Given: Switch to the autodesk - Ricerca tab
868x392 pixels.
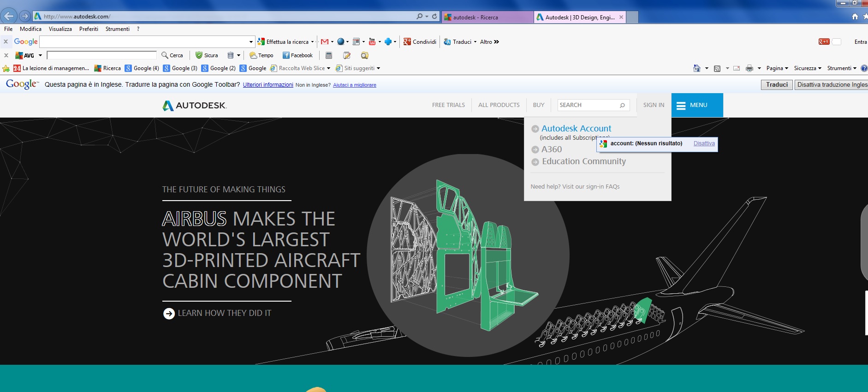Looking at the screenshot, I should tap(488, 18).
